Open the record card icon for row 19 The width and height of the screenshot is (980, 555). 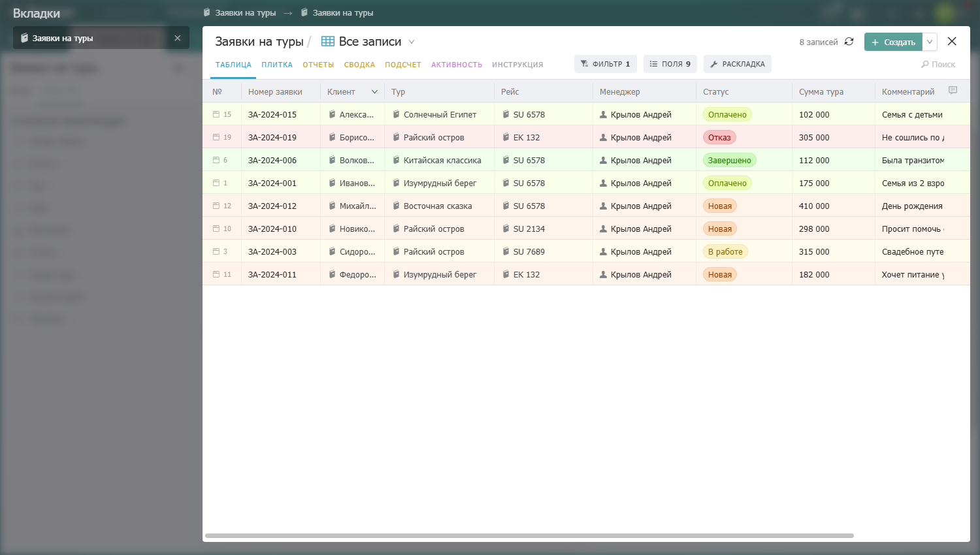pyautogui.click(x=216, y=137)
